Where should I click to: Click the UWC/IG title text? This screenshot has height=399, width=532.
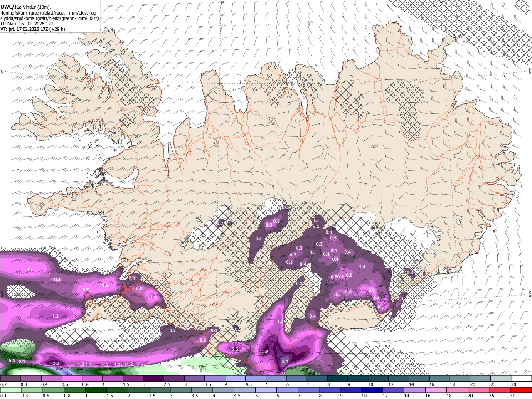click(10, 7)
